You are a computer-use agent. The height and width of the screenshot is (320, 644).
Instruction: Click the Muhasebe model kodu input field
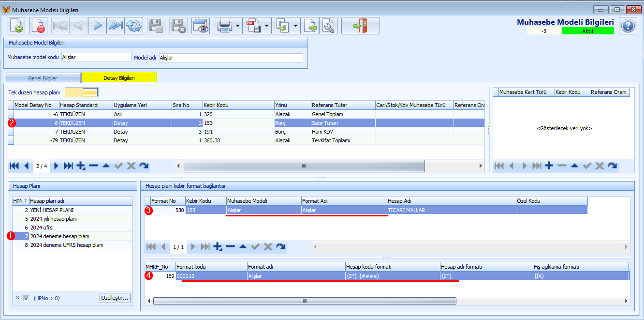96,58
